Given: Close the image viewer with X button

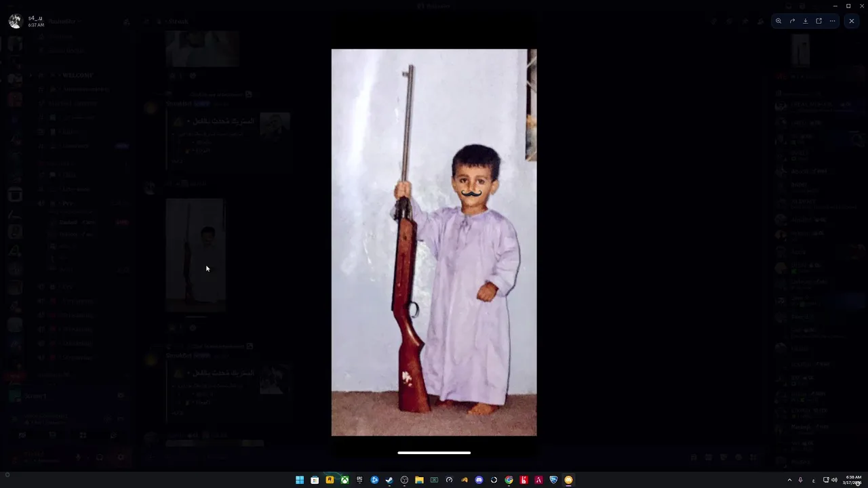Looking at the screenshot, I should pyautogui.click(x=852, y=21).
